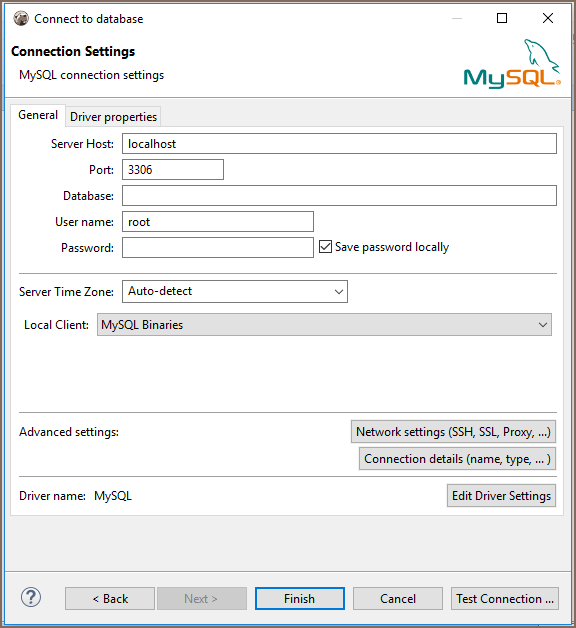Close the Connect to database dialog
The height and width of the screenshot is (628, 576).
(548, 18)
